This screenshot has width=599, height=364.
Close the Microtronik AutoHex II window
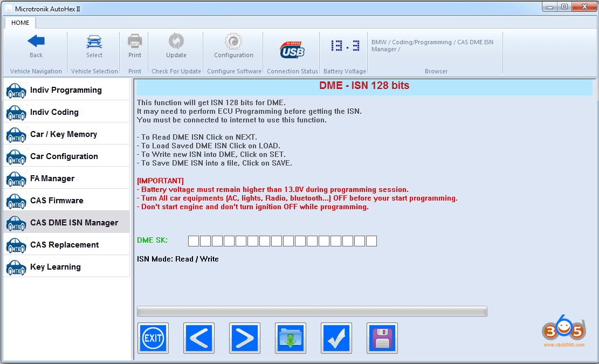point(584,7)
